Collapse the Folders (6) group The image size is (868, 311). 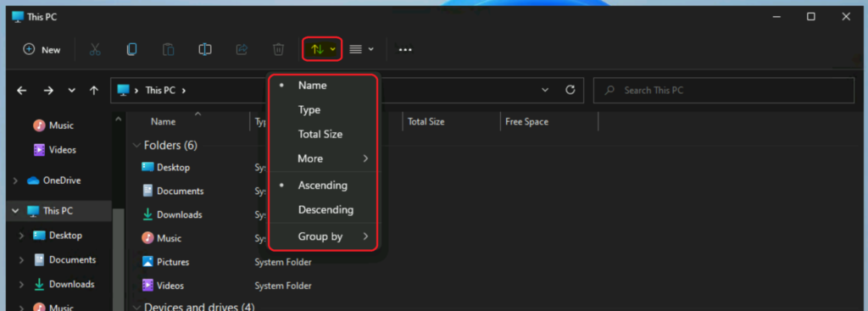pos(136,146)
